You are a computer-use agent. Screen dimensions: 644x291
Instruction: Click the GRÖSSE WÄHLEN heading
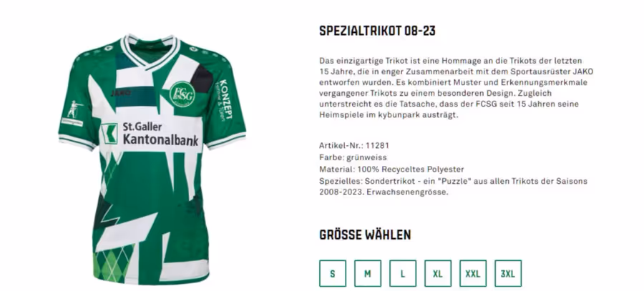click(x=365, y=235)
